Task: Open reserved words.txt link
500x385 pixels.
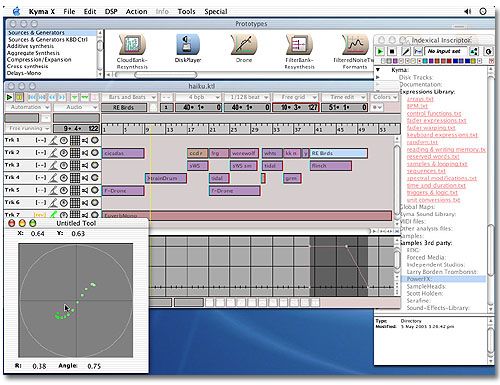Action: (x=433, y=156)
